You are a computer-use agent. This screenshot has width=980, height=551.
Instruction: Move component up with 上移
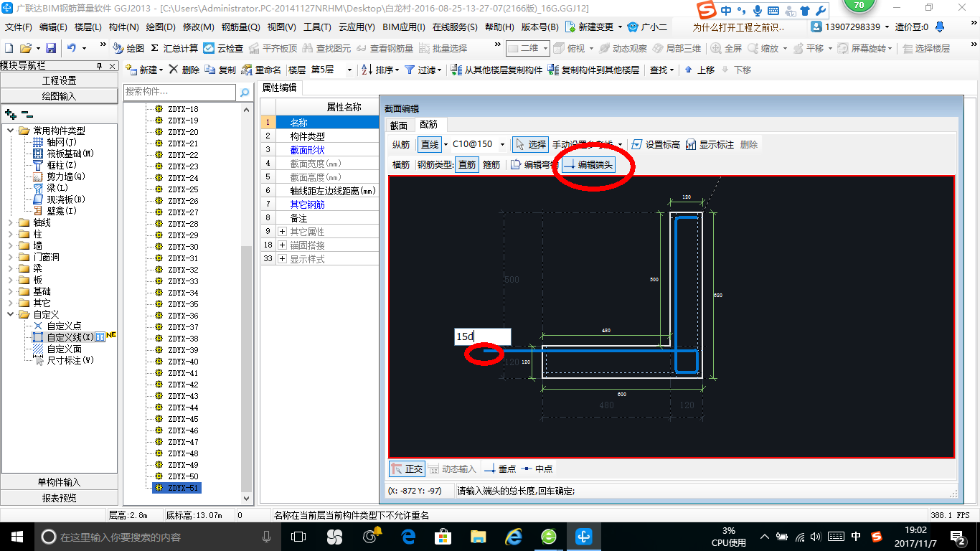tap(699, 70)
